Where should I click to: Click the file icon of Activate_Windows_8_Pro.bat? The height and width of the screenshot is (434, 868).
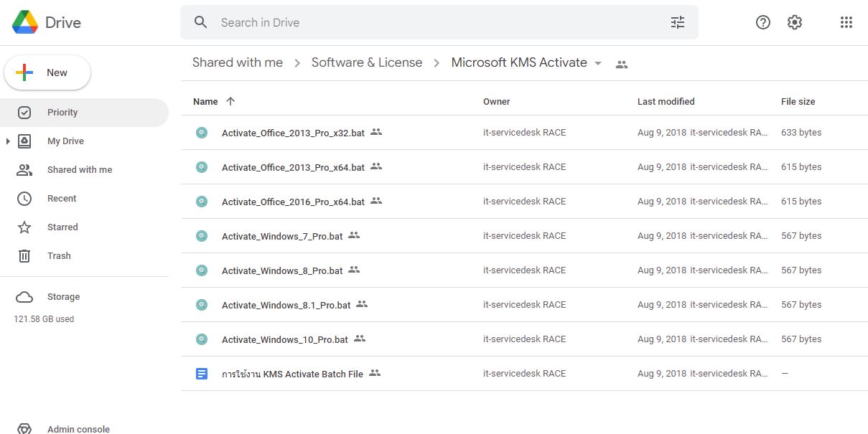(x=202, y=270)
